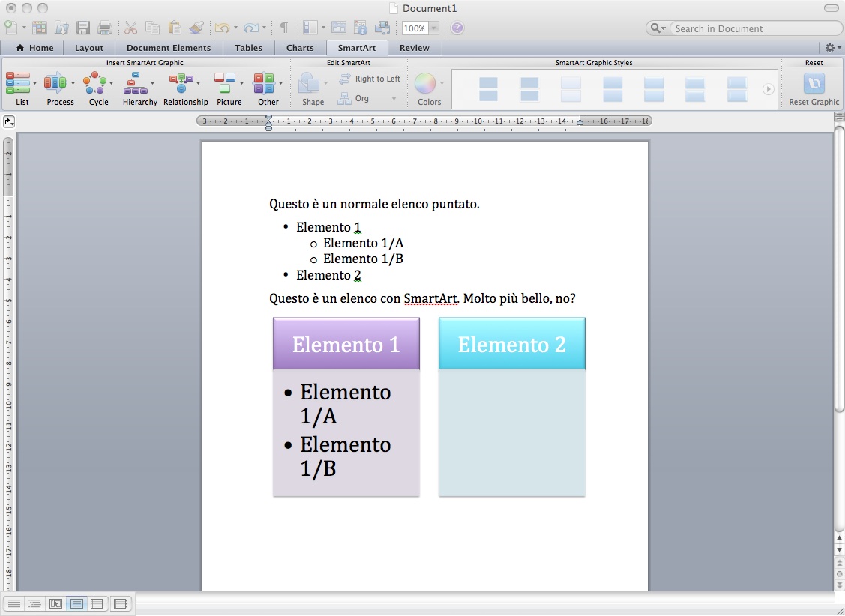Show paragraph marks with pilcrow icon

[x=284, y=28]
